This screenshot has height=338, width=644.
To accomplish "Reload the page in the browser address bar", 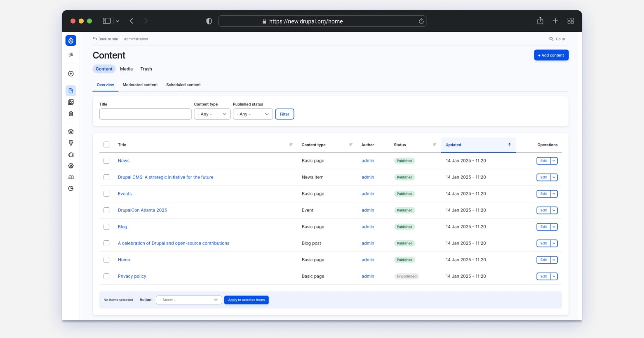I will (421, 21).
